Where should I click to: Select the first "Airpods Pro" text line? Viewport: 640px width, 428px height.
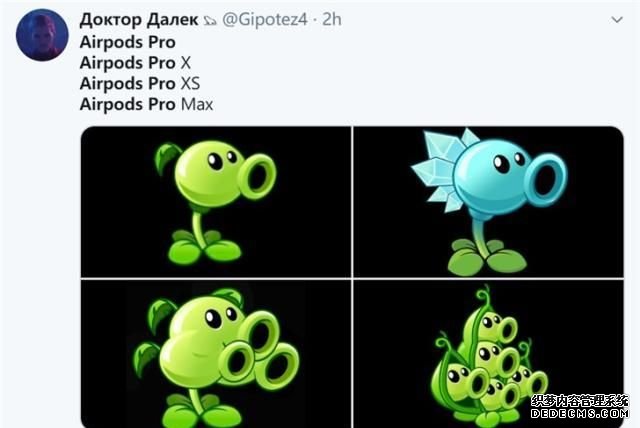(128, 42)
